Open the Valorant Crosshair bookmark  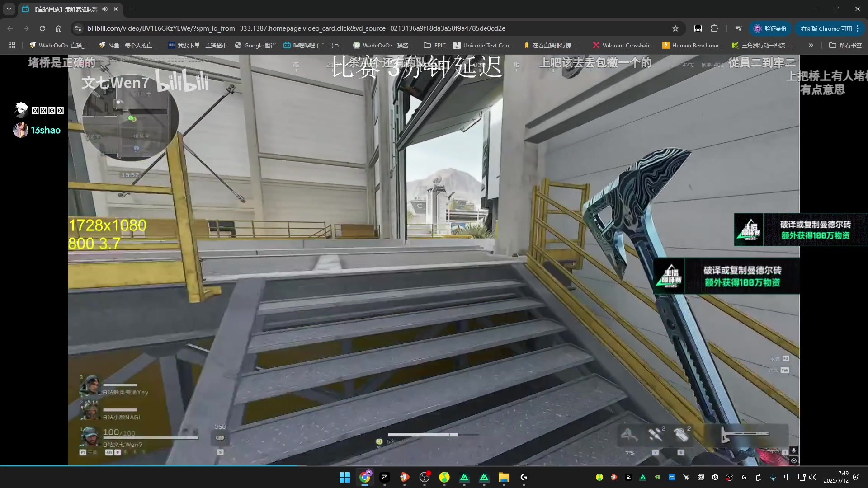pos(623,45)
